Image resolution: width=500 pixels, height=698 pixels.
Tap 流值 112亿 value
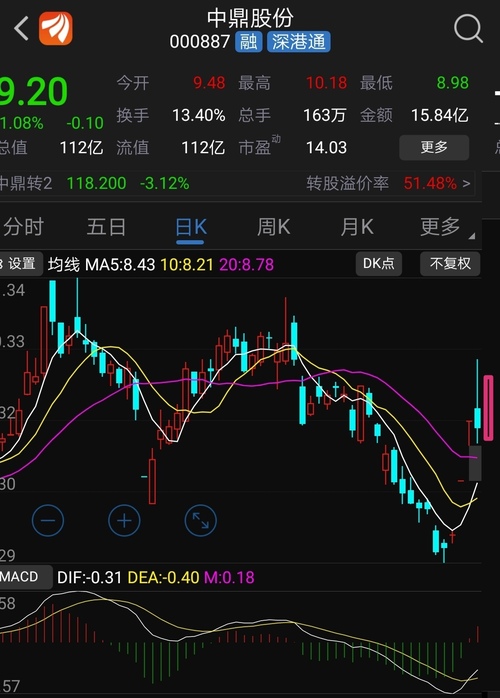point(203,148)
